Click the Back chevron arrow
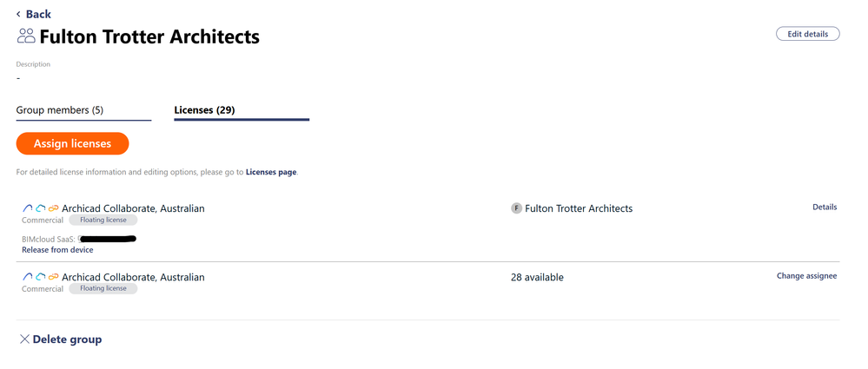This screenshot has width=868, height=369. [x=18, y=14]
